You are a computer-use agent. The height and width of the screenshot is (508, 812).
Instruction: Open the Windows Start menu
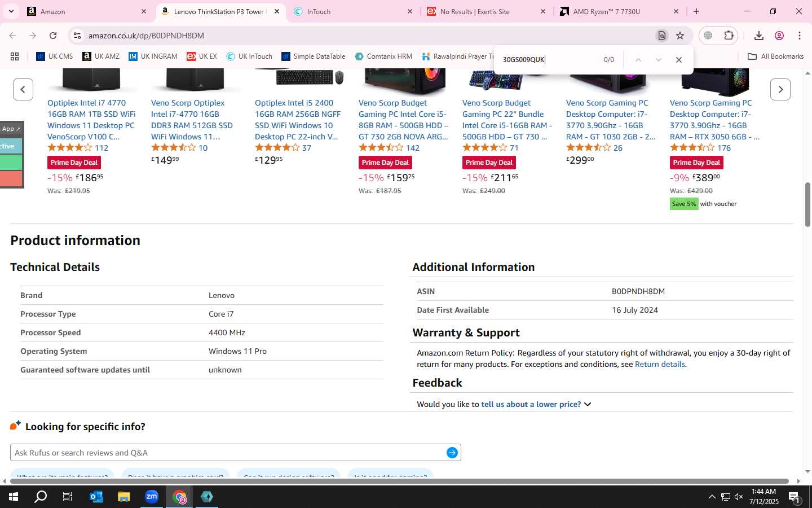pos(14,497)
